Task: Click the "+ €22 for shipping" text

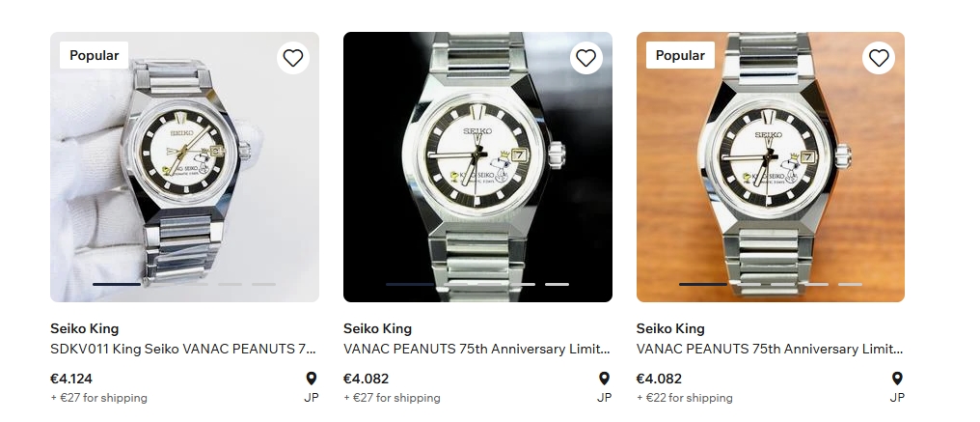Action: [685, 398]
